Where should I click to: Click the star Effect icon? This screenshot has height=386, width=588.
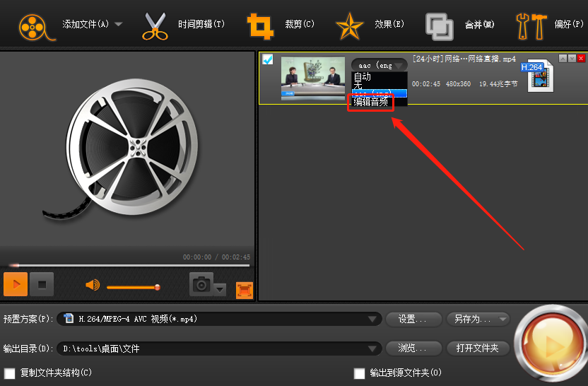tap(350, 26)
